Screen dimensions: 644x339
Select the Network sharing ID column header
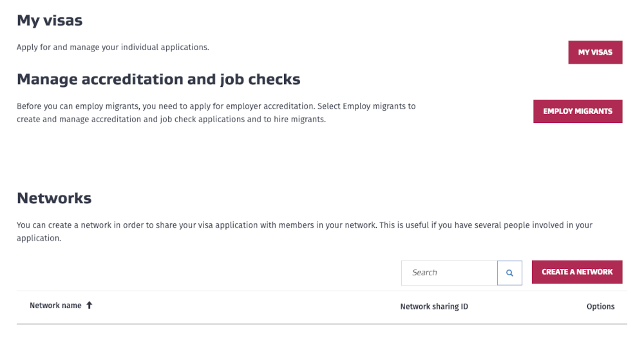coord(434,307)
